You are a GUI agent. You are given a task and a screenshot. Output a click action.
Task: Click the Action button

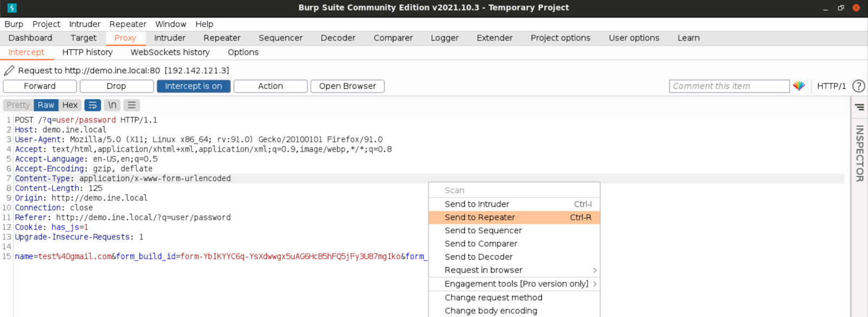click(271, 86)
